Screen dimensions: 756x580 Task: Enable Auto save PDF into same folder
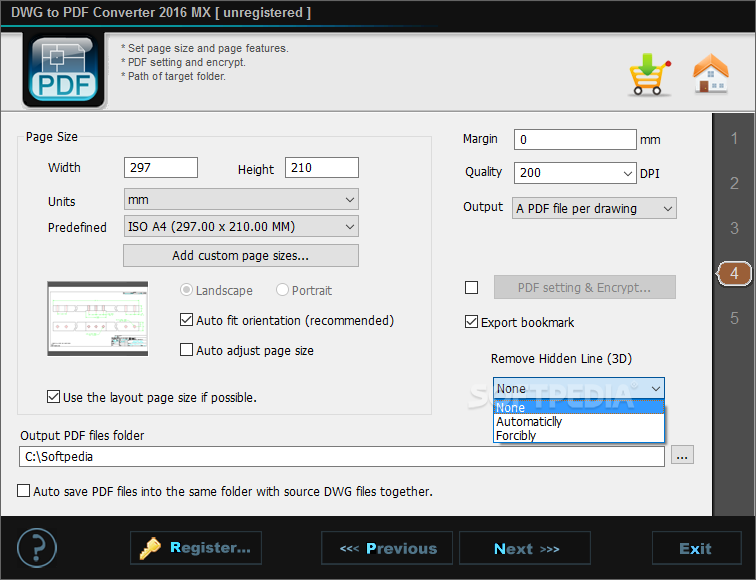pos(24,491)
